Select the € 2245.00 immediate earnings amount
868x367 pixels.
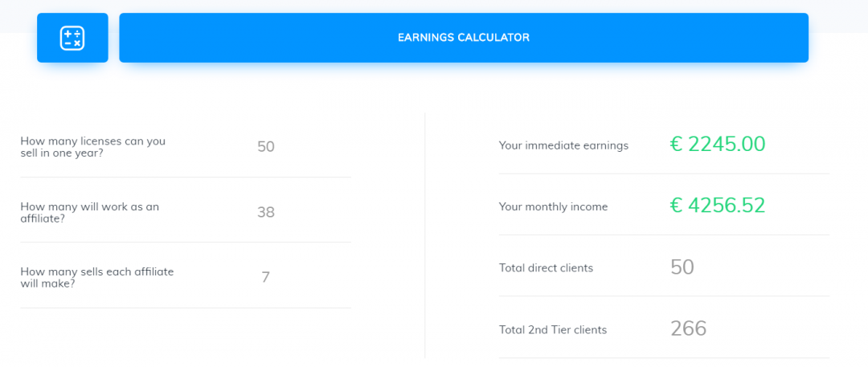click(718, 145)
